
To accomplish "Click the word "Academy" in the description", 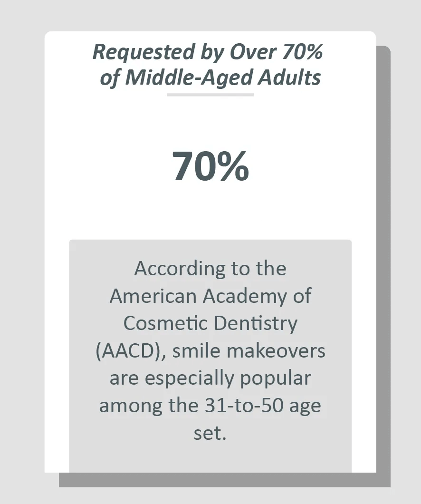I will pos(245,296).
